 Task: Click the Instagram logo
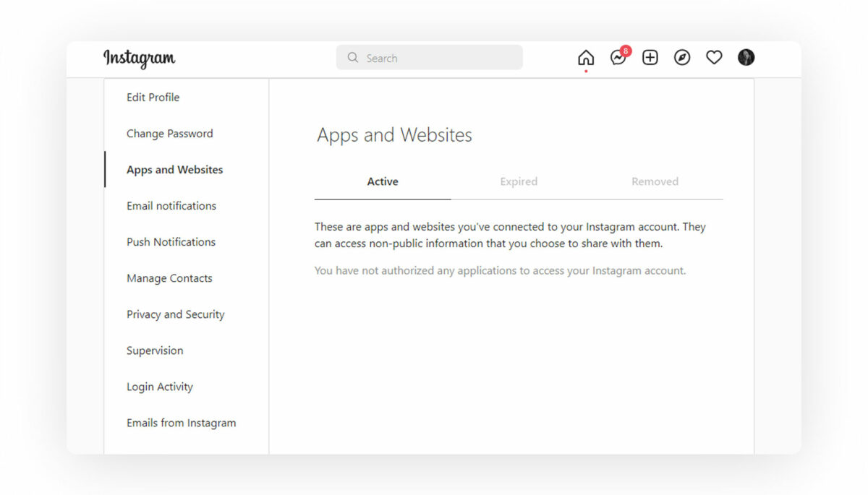pyautogui.click(x=139, y=59)
